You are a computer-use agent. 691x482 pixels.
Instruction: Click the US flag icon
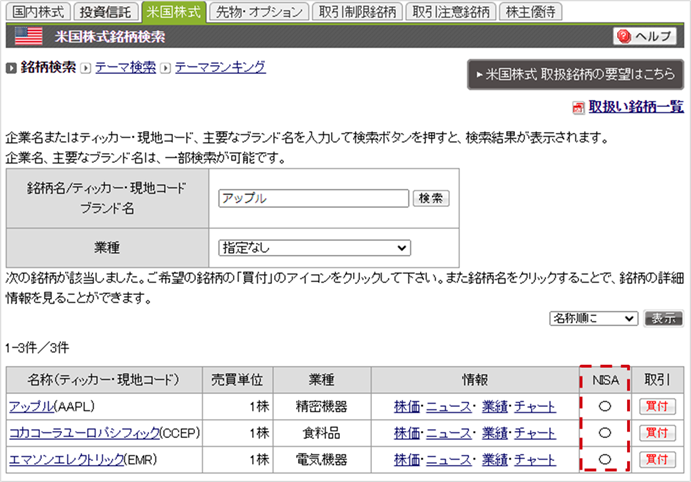pos(29,36)
